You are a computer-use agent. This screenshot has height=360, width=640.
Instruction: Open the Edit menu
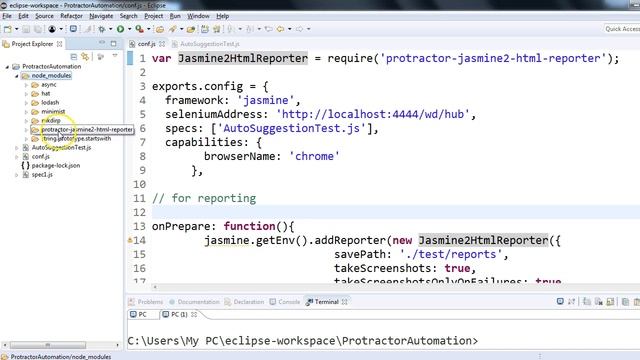click(23, 16)
